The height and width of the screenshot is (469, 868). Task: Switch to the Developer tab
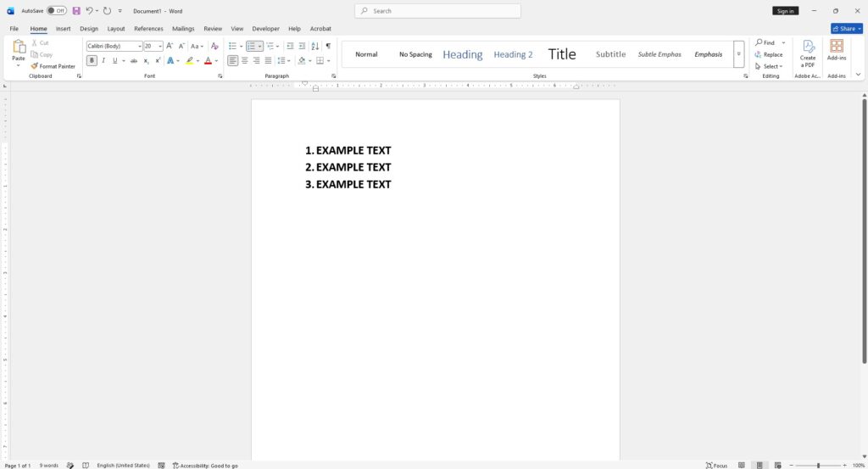pos(265,29)
